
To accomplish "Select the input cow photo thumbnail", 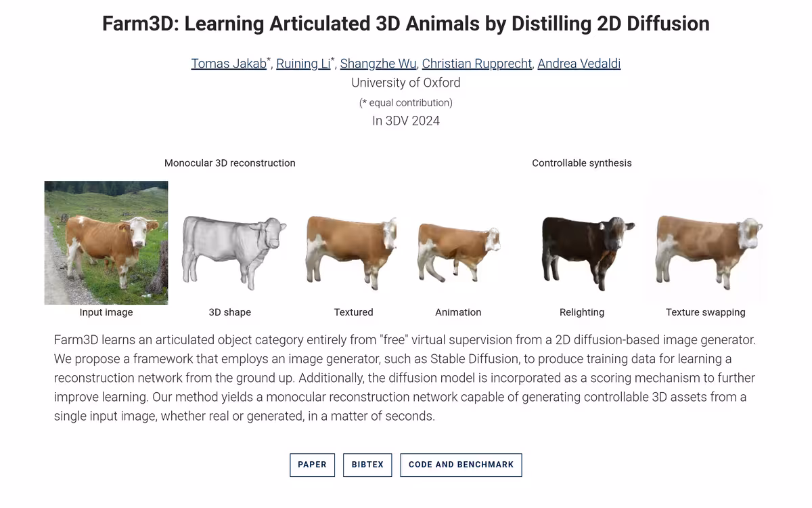I will pyautogui.click(x=106, y=242).
